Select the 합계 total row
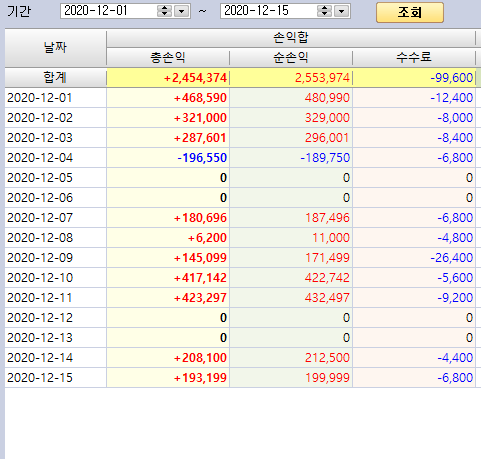 coord(240,78)
